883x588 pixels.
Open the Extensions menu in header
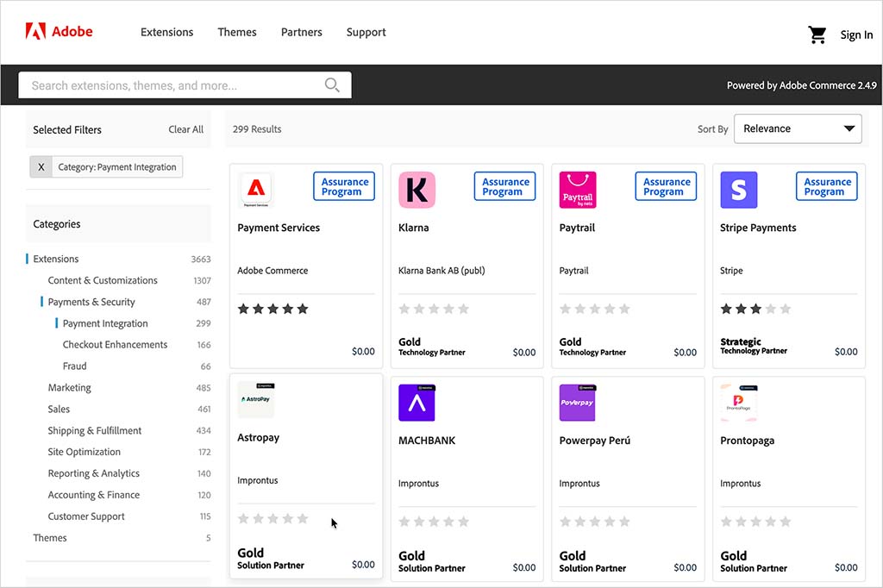(166, 32)
